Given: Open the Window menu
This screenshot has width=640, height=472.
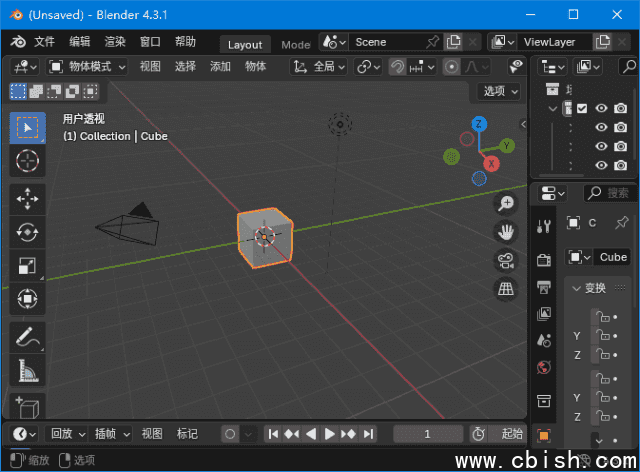Looking at the screenshot, I should click(150, 42).
